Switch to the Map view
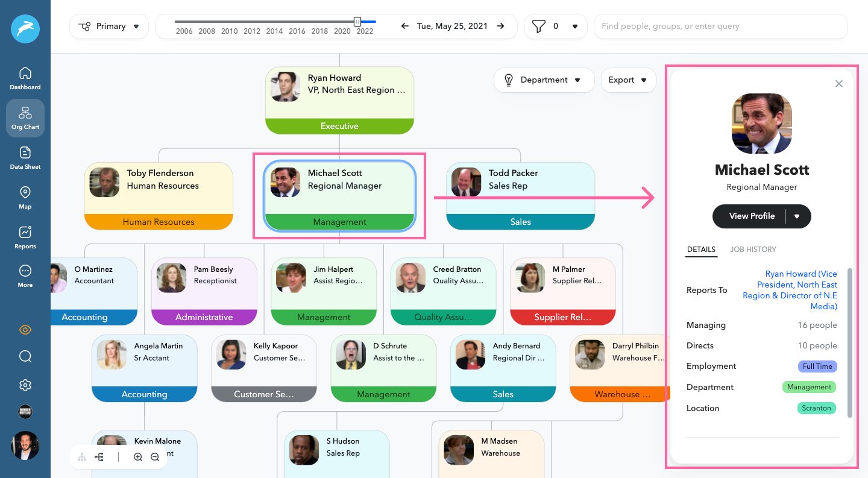Image resolution: width=868 pixels, height=478 pixels. [25, 198]
